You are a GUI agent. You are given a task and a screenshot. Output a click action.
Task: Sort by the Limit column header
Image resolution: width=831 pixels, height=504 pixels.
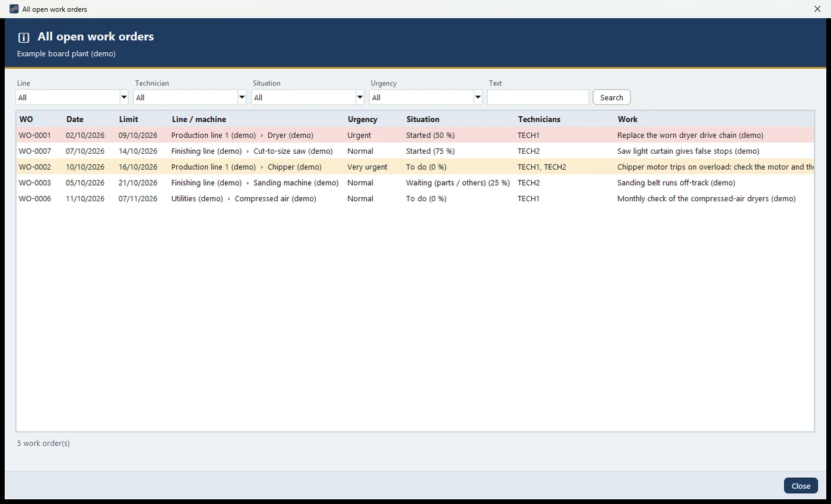tap(128, 119)
